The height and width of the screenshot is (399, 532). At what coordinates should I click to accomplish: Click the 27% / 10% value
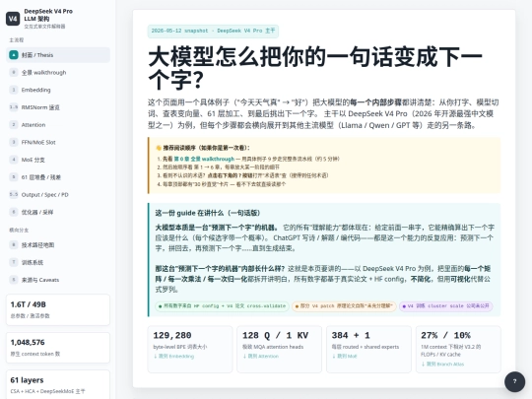[x=446, y=336]
